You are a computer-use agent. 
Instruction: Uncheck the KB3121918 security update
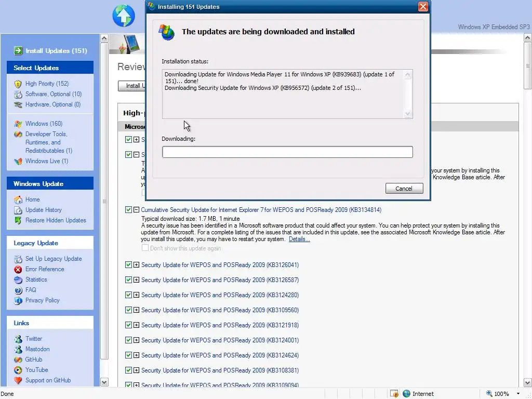pyautogui.click(x=128, y=325)
